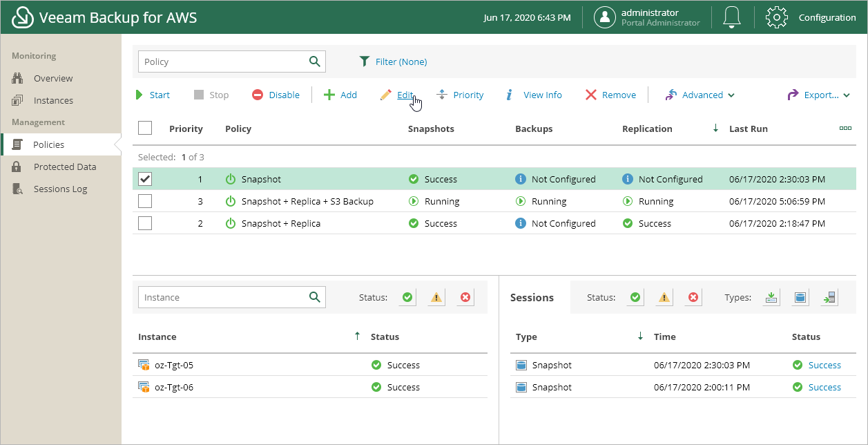
Task: Open the notifications bell
Action: pyautogui.click(x=732, y=17)
